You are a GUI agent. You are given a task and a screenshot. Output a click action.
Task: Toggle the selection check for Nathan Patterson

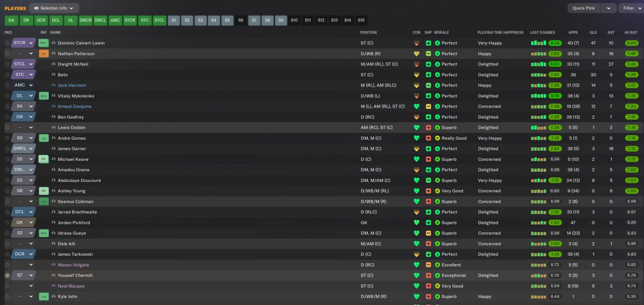[7, 54]
